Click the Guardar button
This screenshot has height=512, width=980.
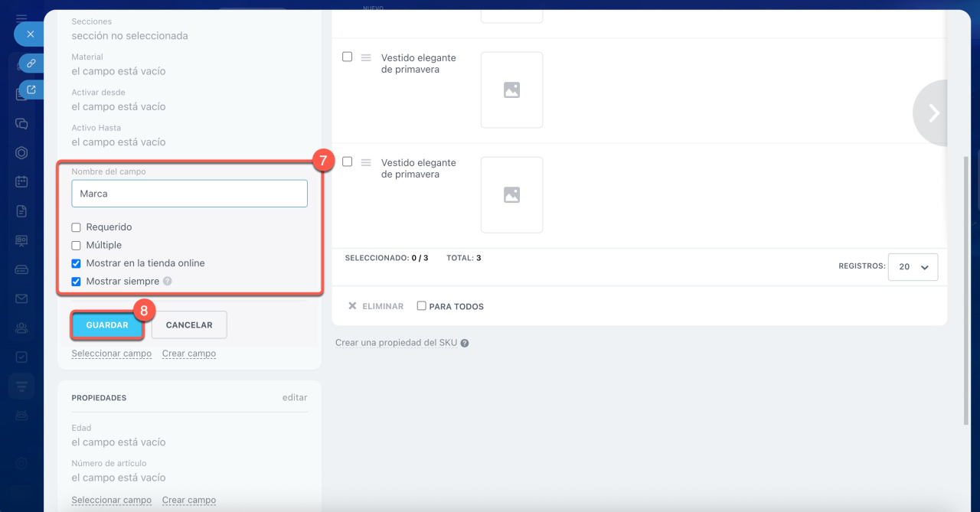click(107, 325)
